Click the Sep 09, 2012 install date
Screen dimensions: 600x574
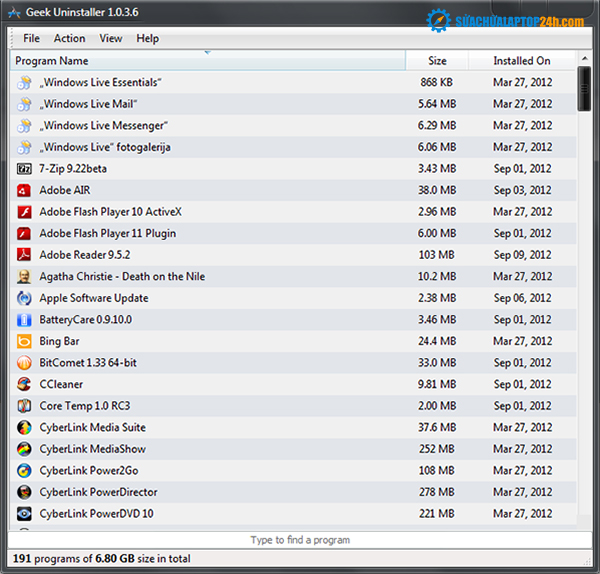(x=522, y=255)
